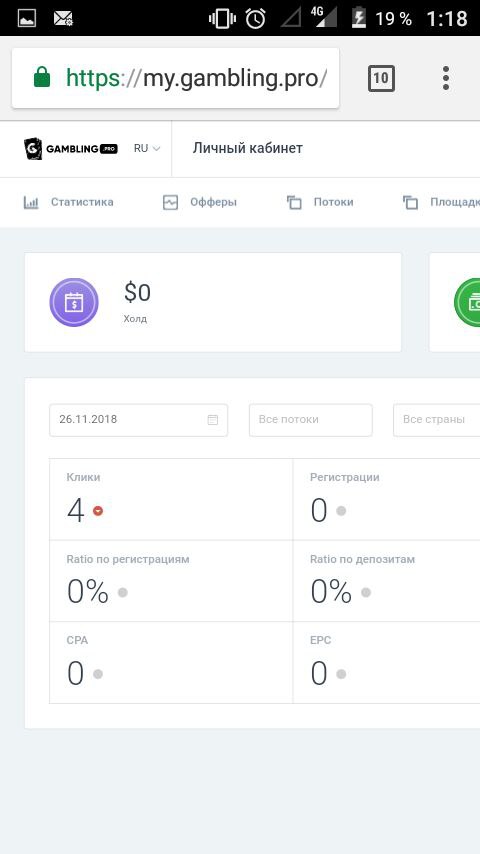Click the gray indicator dot by Регистрации
The width and height of the screenshot is (480, 854).
[341, 511]
